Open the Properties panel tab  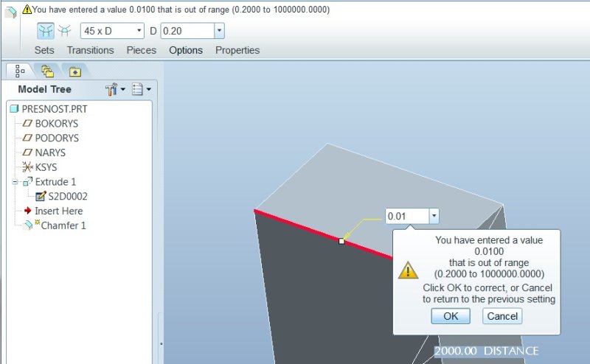[237, 50]
